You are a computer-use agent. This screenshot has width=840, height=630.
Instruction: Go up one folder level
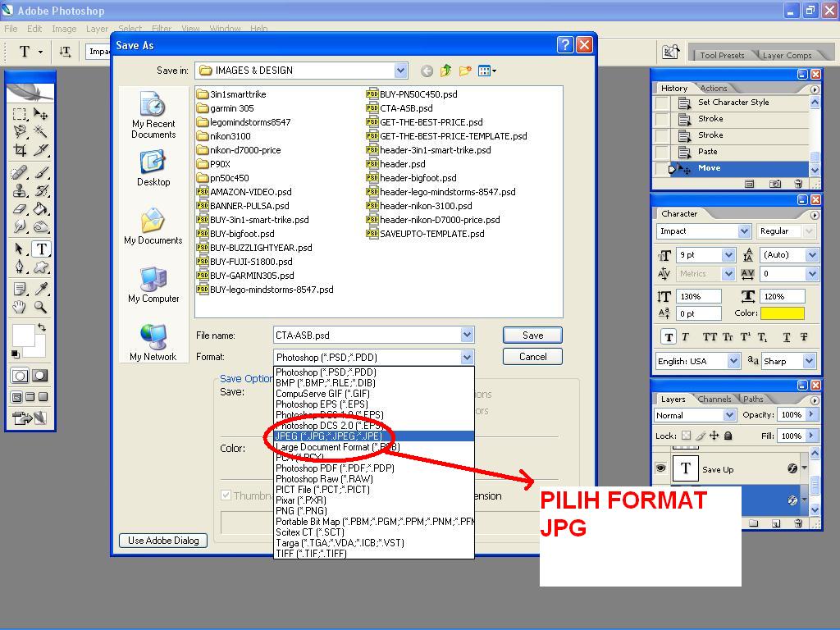445,71
